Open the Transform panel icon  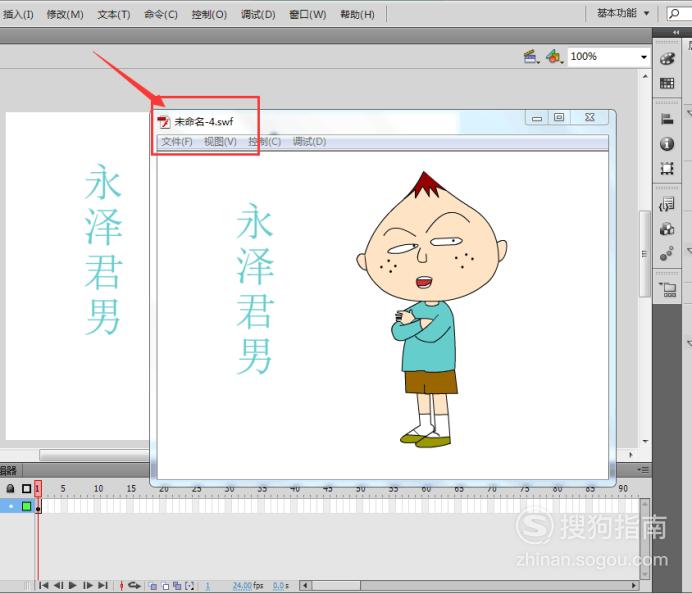click(667, 168)
